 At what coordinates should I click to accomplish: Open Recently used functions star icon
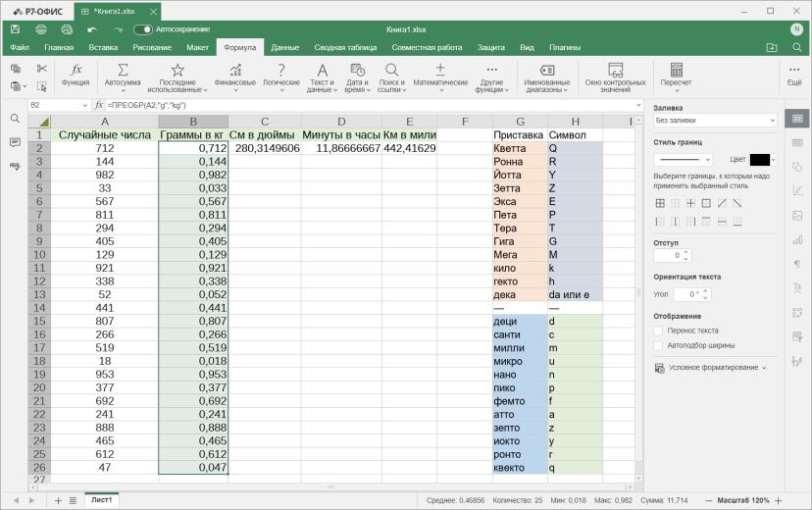click(178, 70)
